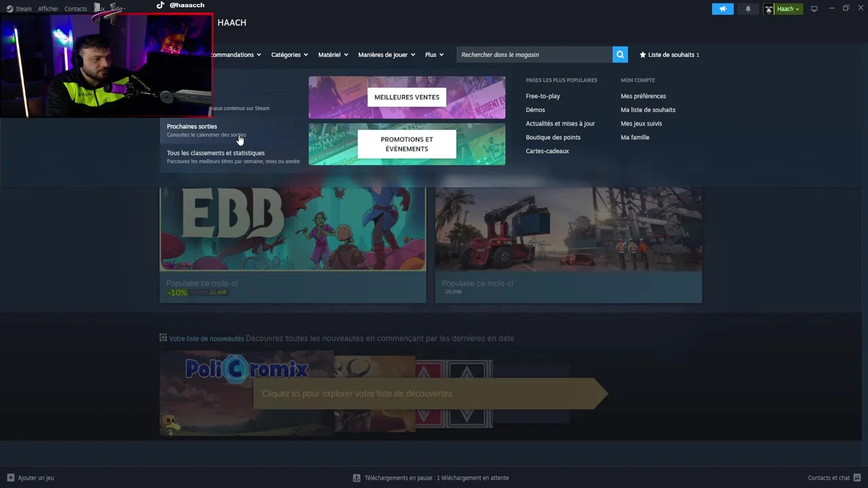This screenshot has height=488, width=868.
Task: Click the 28,99€ price label
Action: pos(453,292)
